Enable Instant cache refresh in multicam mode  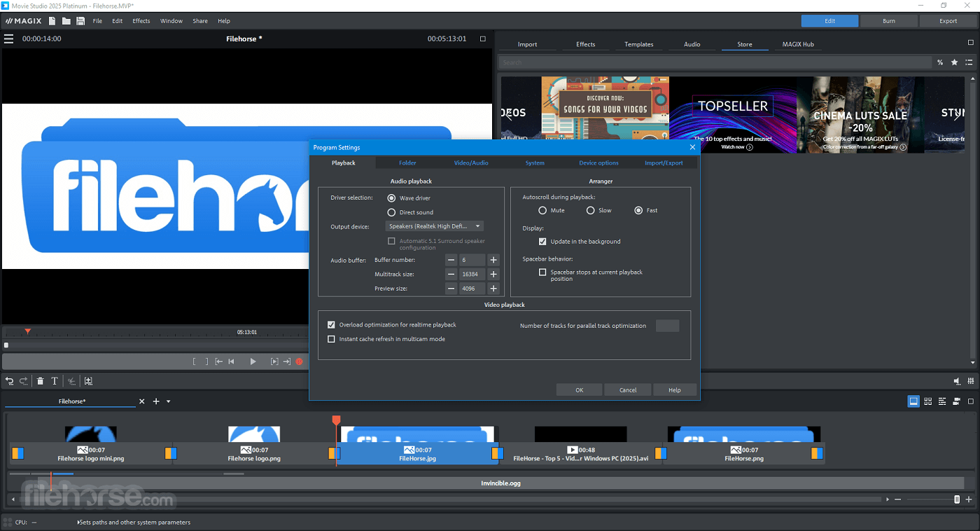click(x=331, y=339)
